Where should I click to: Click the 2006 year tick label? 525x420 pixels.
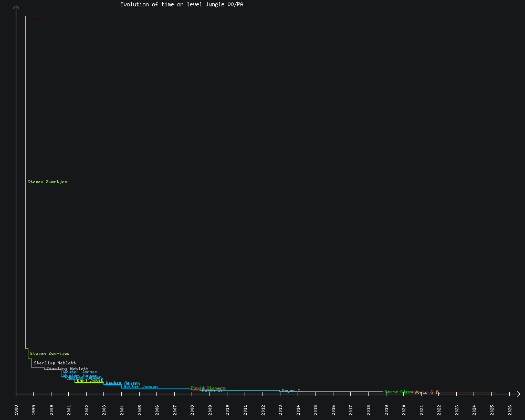[157, 409]
